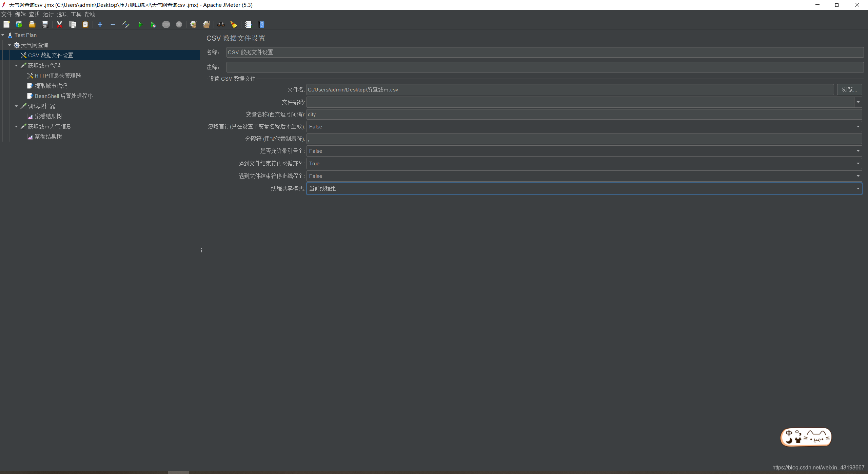Select BeanShell 后置处理程序 in tree

(x=63, y=96)
